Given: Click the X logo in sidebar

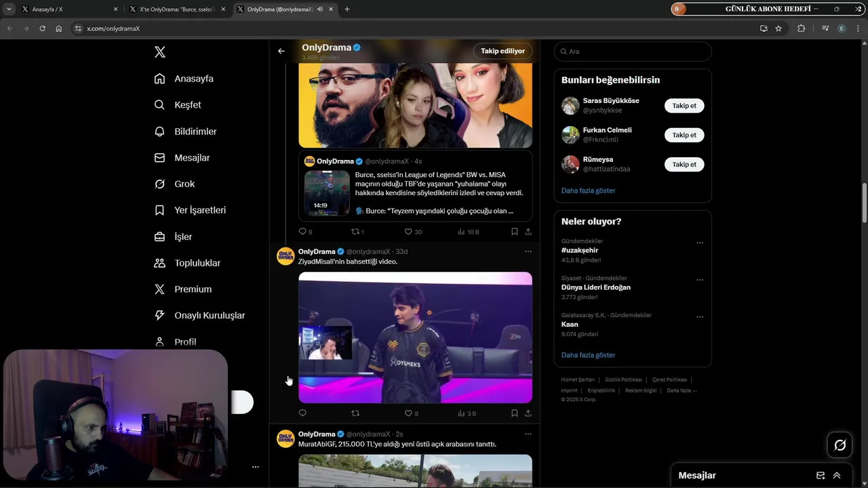Looking at the screenshot, I should coord(160,52).
